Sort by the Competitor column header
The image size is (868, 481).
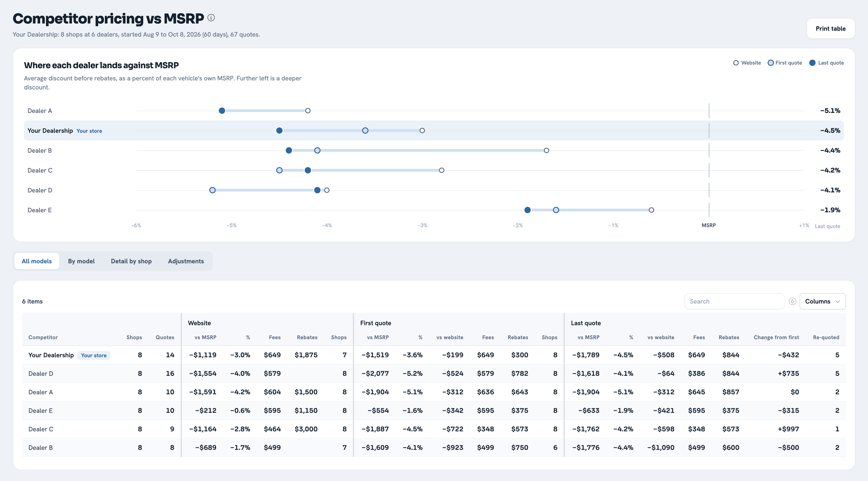(43, 337)
